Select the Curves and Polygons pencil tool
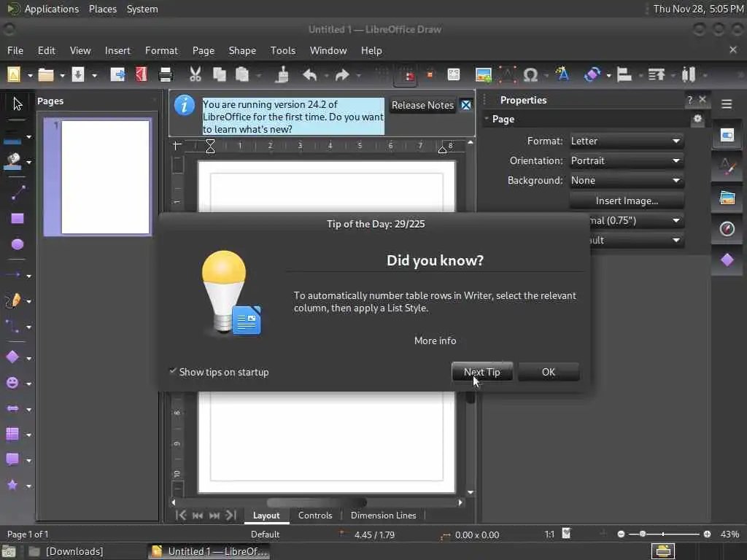747x560 pixels. tap(13, 301)
